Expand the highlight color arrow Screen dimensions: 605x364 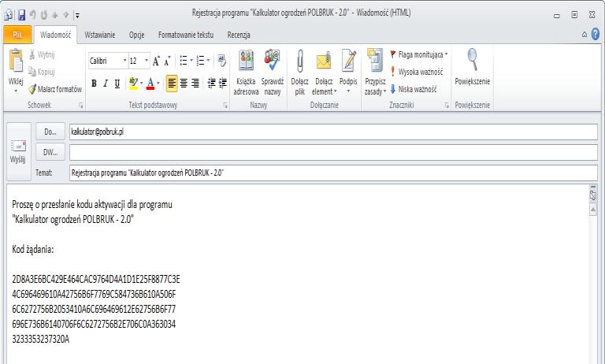click(x=142, y=84)
